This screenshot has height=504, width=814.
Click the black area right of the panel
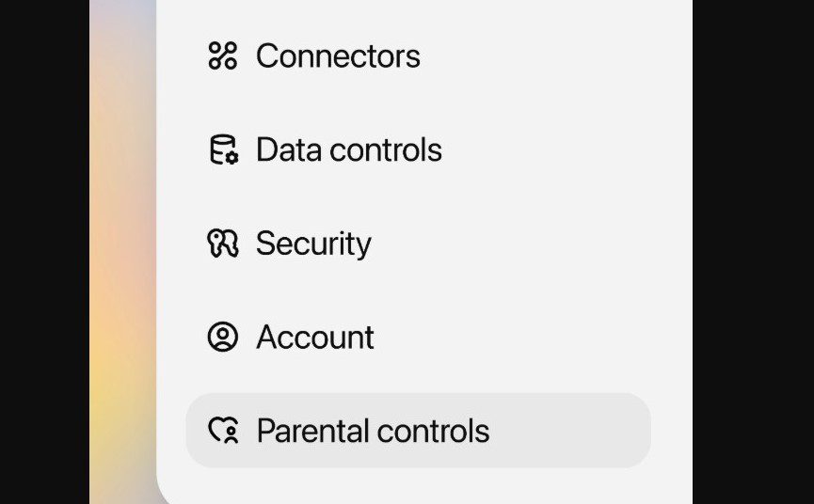(753, 252)
